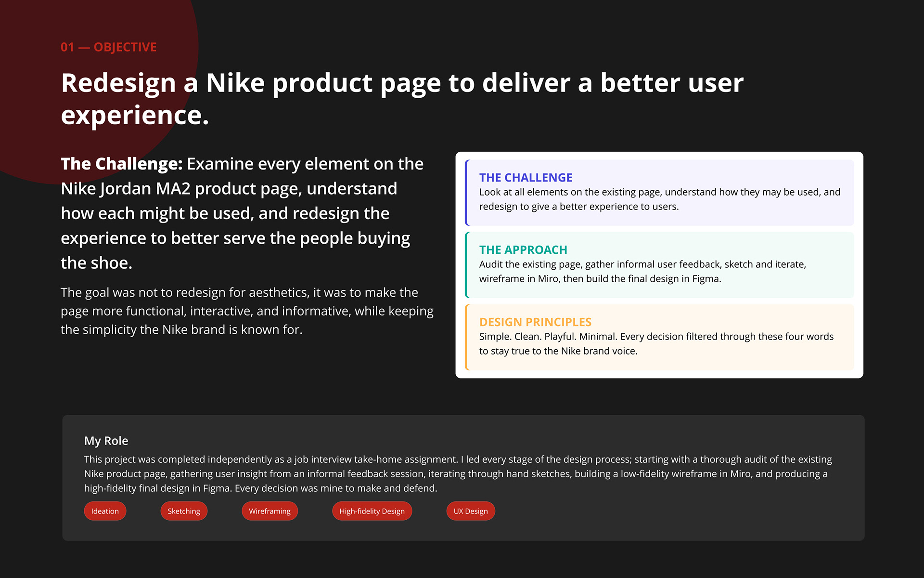Screen dimensions: 924x578
Task: Click the My Role heading
Action: (106, 441)
